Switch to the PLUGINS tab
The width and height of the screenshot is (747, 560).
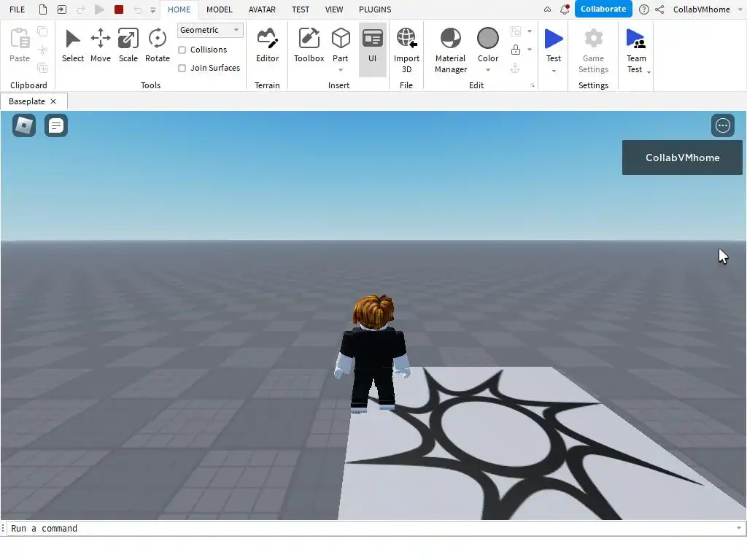pos(375,9)
